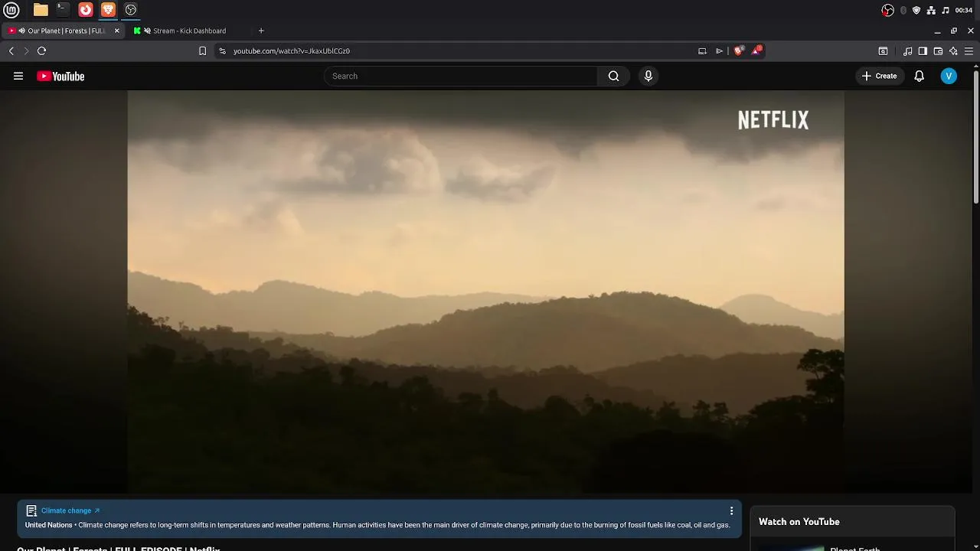This screenshot has height=551, width=980.
Task: Click the OBS recording tray icon
Action: click(888, 10)
